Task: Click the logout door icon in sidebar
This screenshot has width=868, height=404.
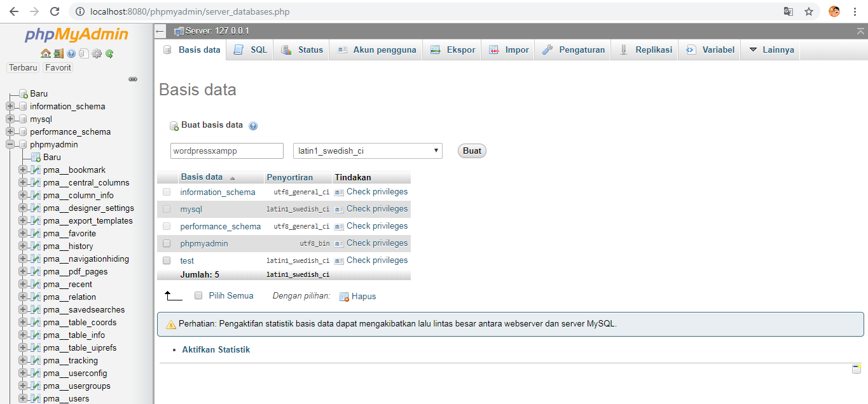Action: tap(59, 54)
